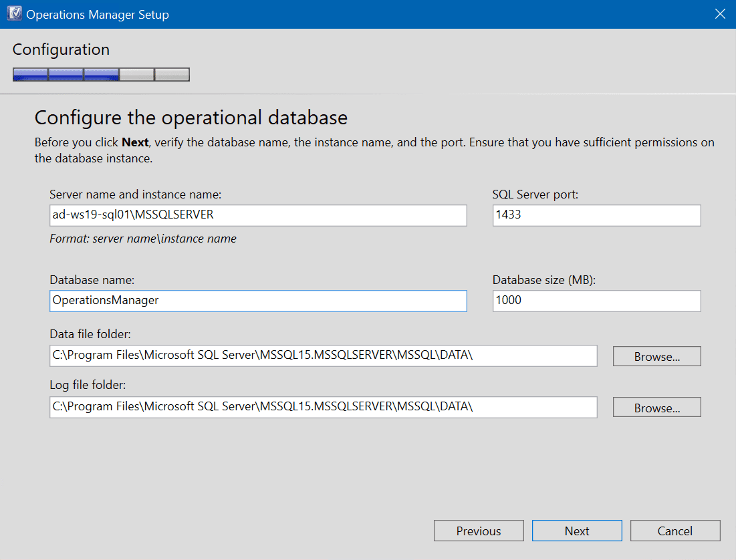
Task: Click the Operations Manager Setup title bar icon
Action: (x=14, y=13)
